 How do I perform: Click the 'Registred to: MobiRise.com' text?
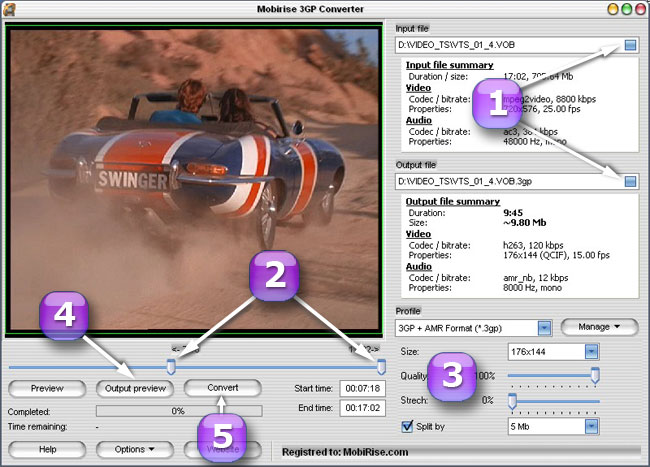click(x=345, y=452)
